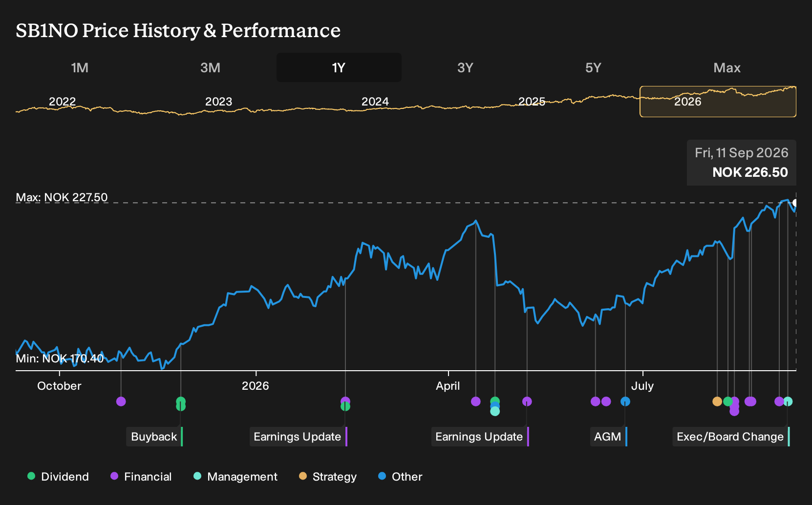The image size is (812, 505).
Task: Select the 1Y time range tab
Action: tap(339, 68)
